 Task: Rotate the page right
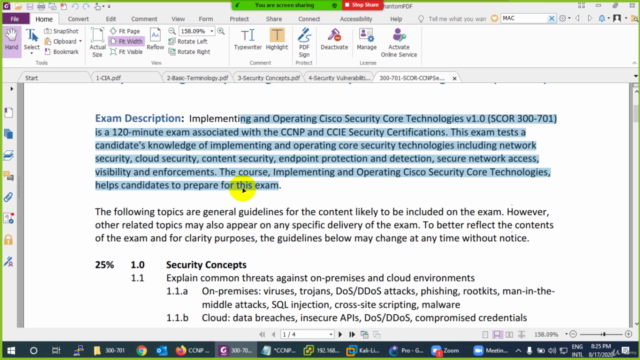[x=189, y=52]
